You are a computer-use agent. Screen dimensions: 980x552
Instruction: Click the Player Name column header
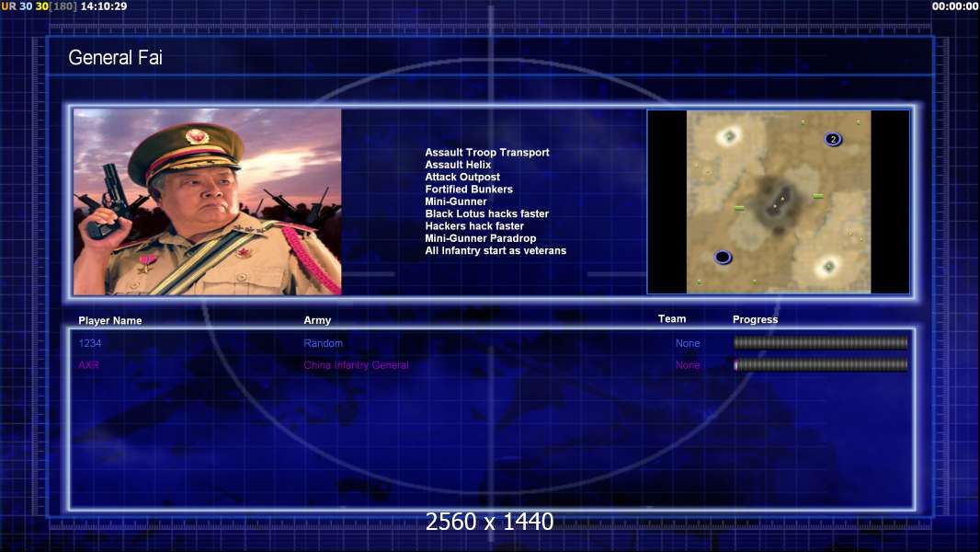click(x=110, y=321)
